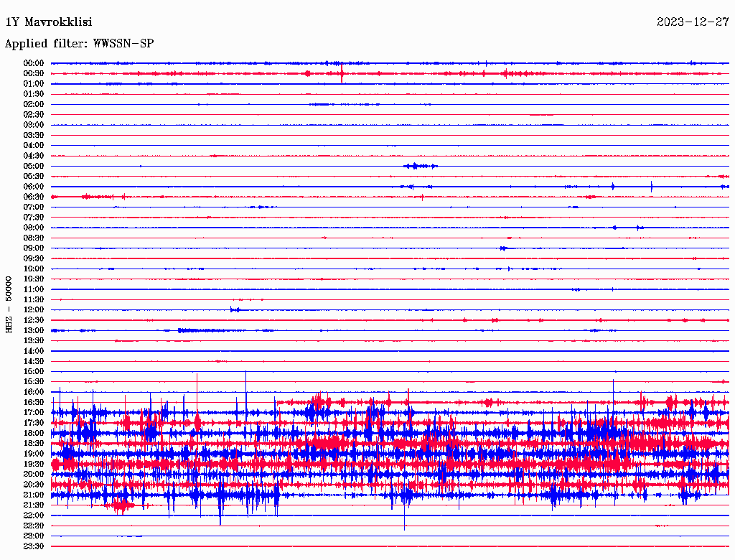
Task: Click the 12:30 time label
Action: [x=34, y=320]
